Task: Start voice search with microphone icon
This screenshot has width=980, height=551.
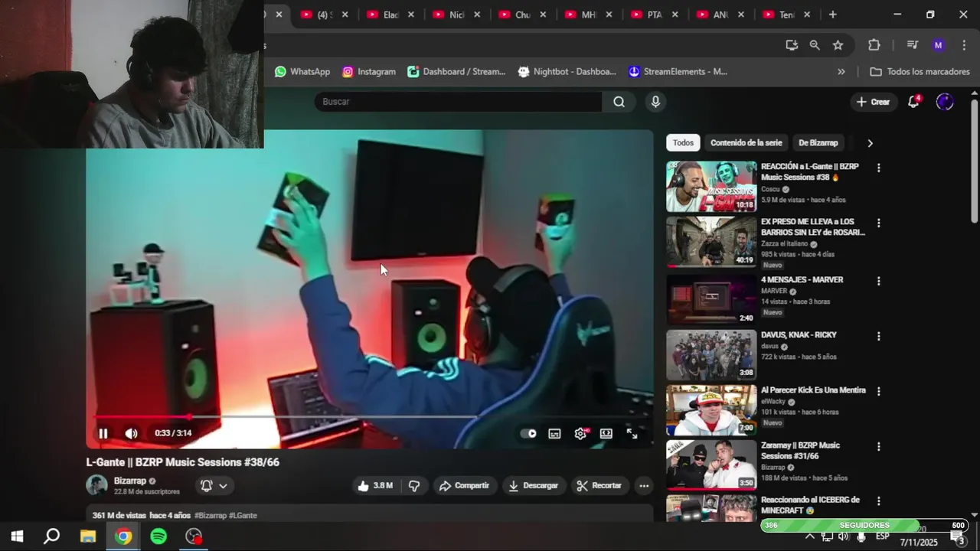Action: coord(655,102)
